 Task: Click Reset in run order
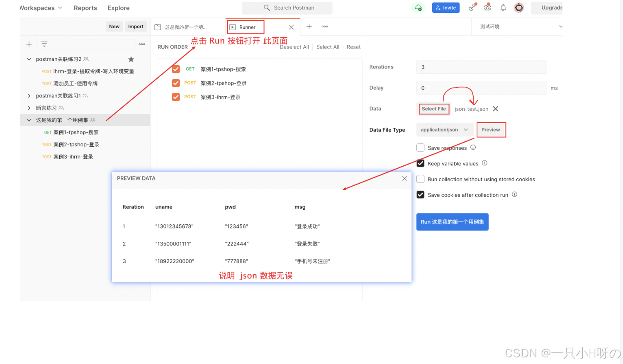(354, 47)
